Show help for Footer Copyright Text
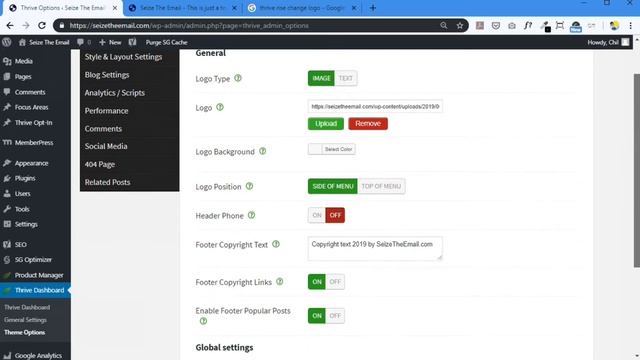The height and width of the screenshot is (360, 640). pos(276,244)
